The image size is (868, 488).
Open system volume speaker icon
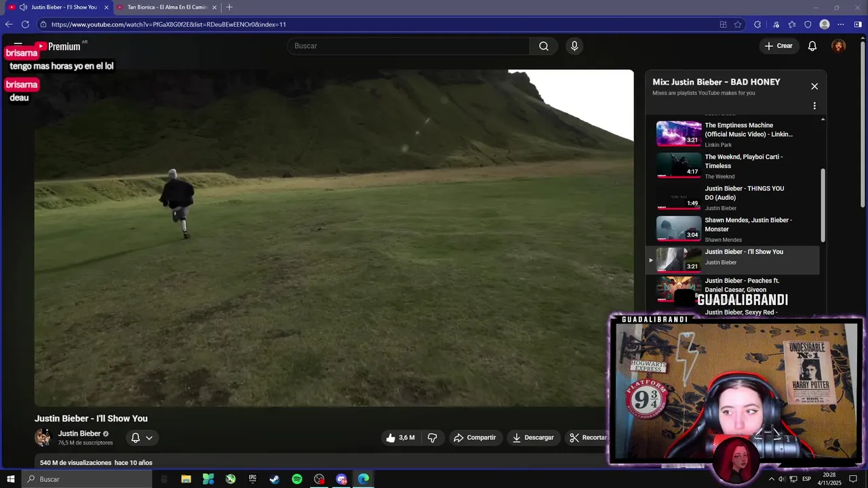coord(781,479)
